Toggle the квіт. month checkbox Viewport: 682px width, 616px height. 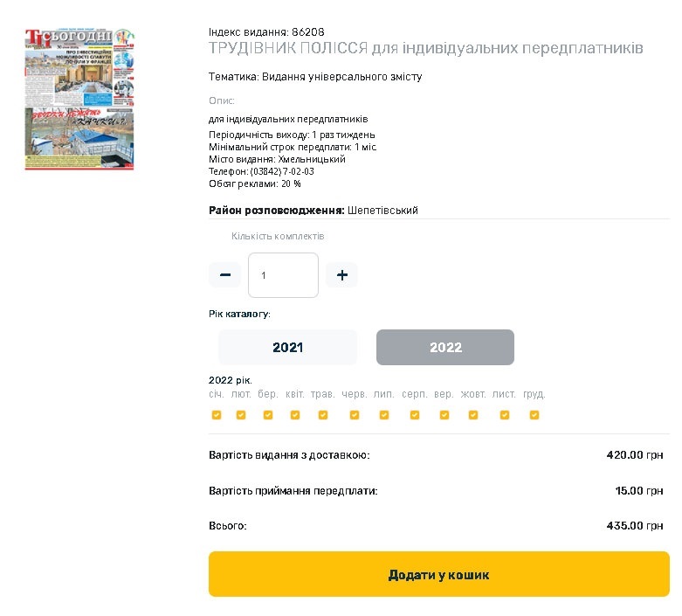pyautogui.click(x=295, y=415)
